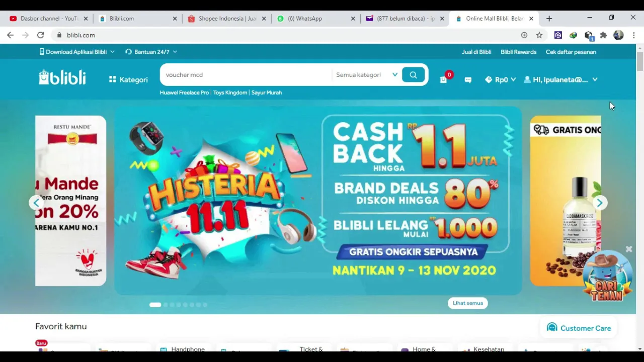The image size is (644, 362).
Task: Open the account Hi, Ipulaneta dropdown
Action: (560, 79)
